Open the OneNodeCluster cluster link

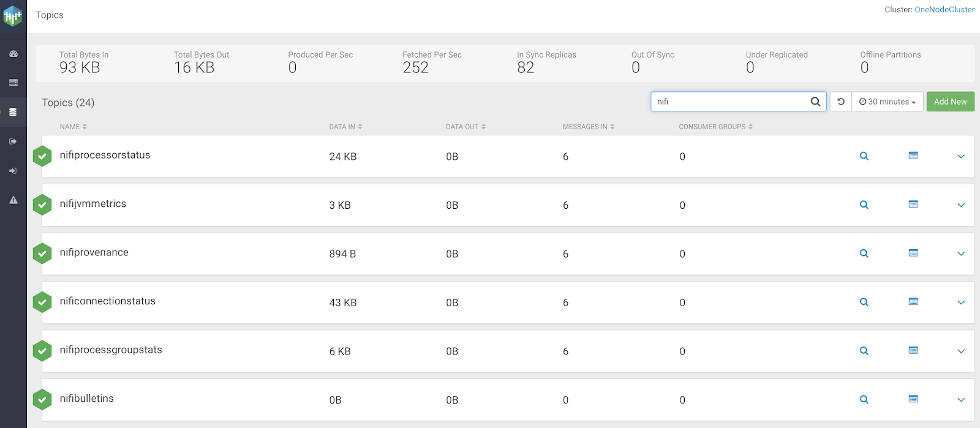(944, 10)
